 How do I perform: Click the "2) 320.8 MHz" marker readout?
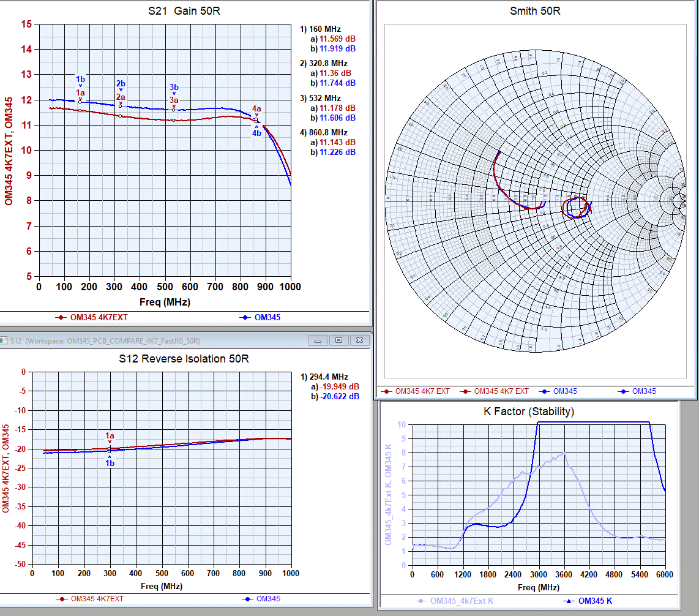point(324,64)
